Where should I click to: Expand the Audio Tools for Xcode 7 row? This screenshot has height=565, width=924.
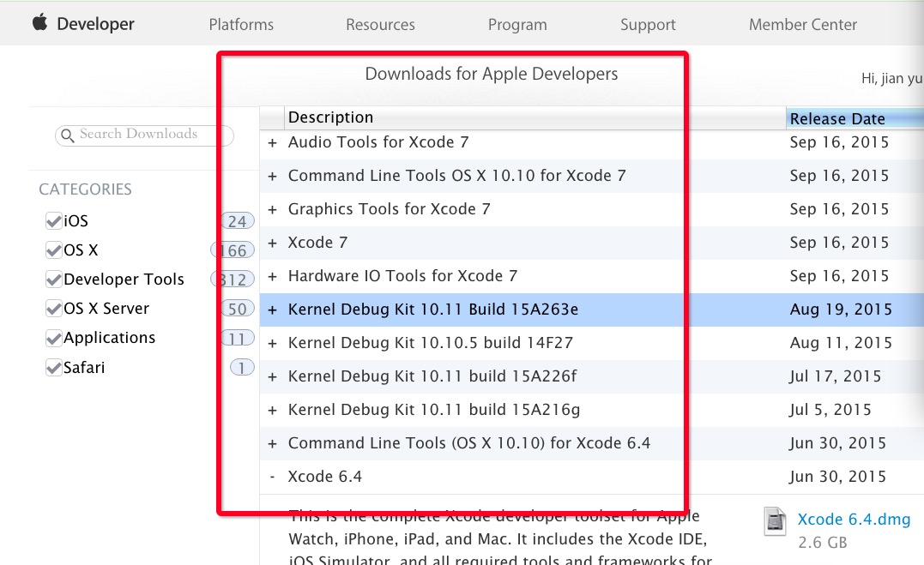(272, 142)
